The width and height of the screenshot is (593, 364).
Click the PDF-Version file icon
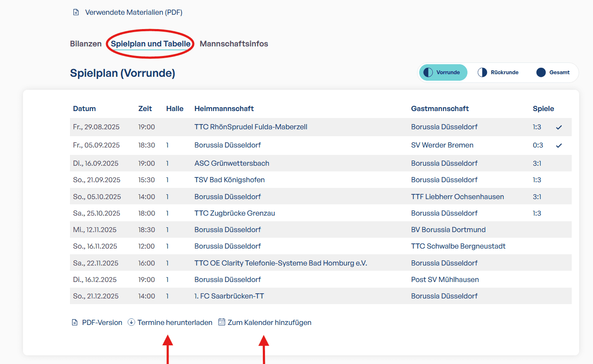[x=75, y=322]
